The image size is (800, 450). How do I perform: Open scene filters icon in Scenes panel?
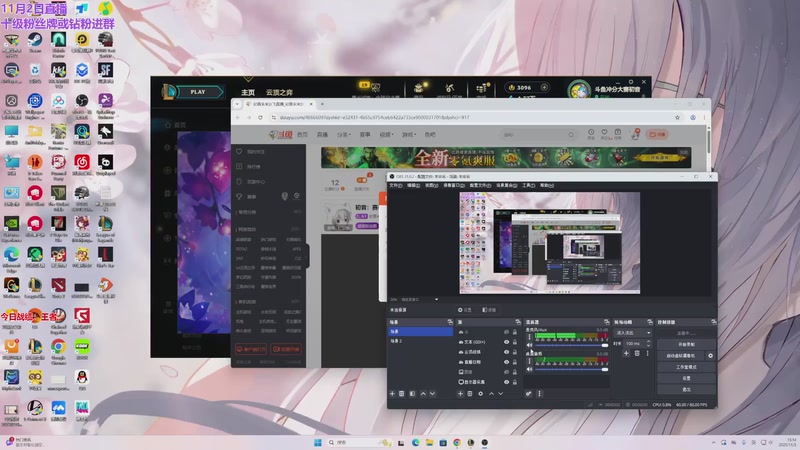coord(412,394)
